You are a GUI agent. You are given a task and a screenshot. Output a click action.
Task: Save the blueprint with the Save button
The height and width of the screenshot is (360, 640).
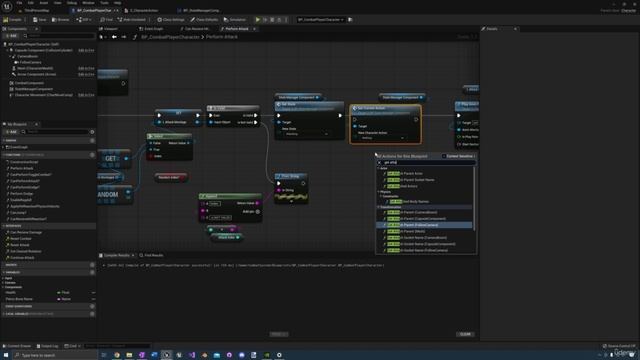[40, 20]
